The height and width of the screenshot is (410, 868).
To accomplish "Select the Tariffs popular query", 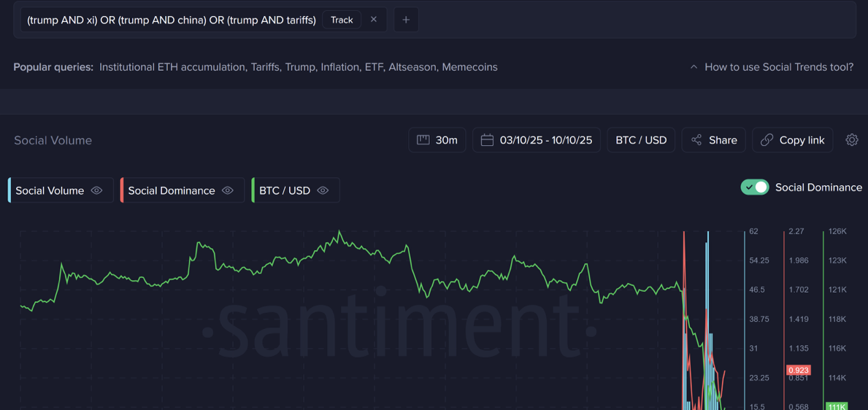I will tap(264, 67).
